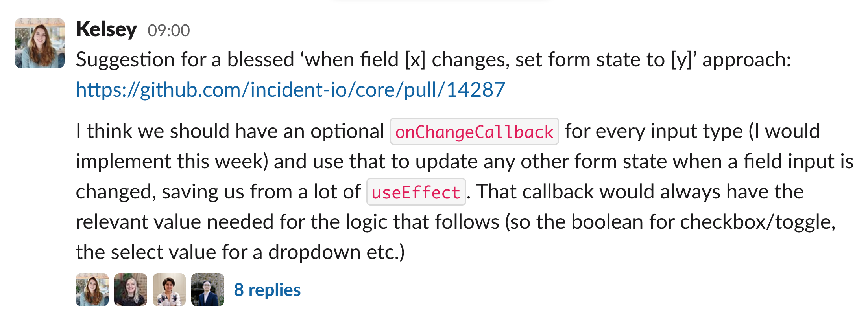Screen dimensions: 868x316
Task: Select the third reply avatar with floral top
Action: 169,290
